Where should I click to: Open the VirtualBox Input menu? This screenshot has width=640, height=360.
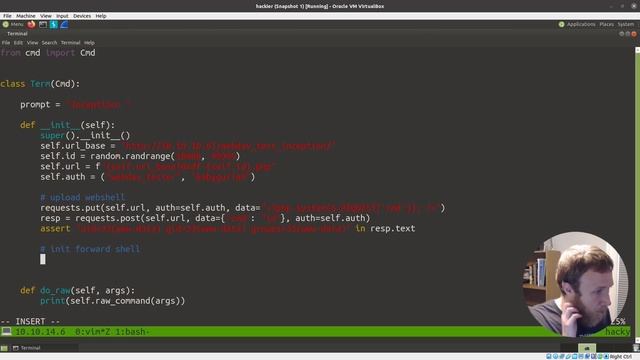62,16
